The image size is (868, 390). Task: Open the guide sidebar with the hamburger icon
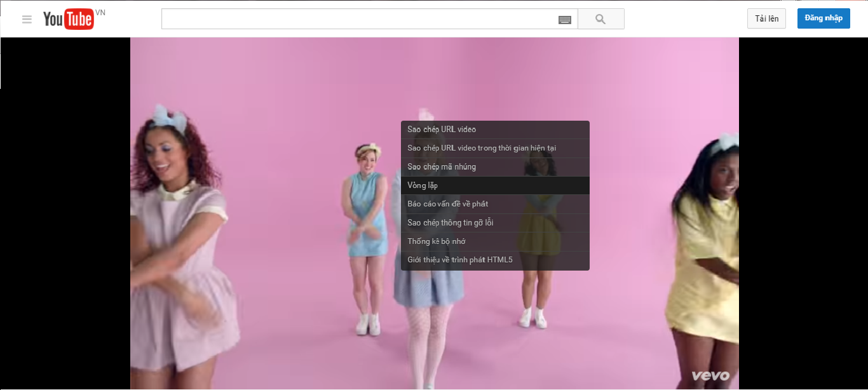(x=27, y=18)
